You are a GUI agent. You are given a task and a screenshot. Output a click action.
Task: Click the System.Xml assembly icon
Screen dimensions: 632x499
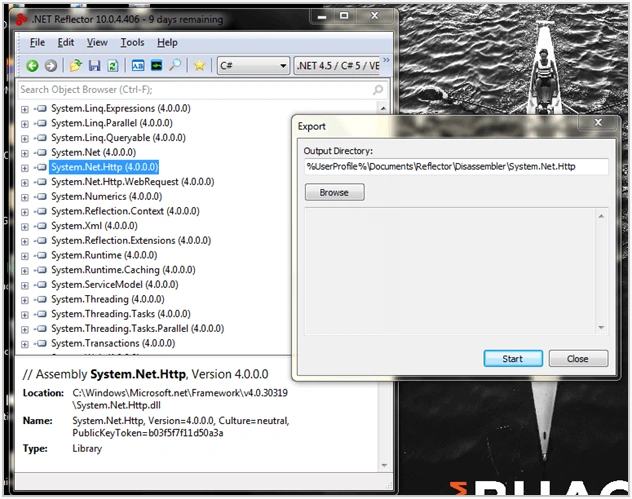tap(41, 226)
